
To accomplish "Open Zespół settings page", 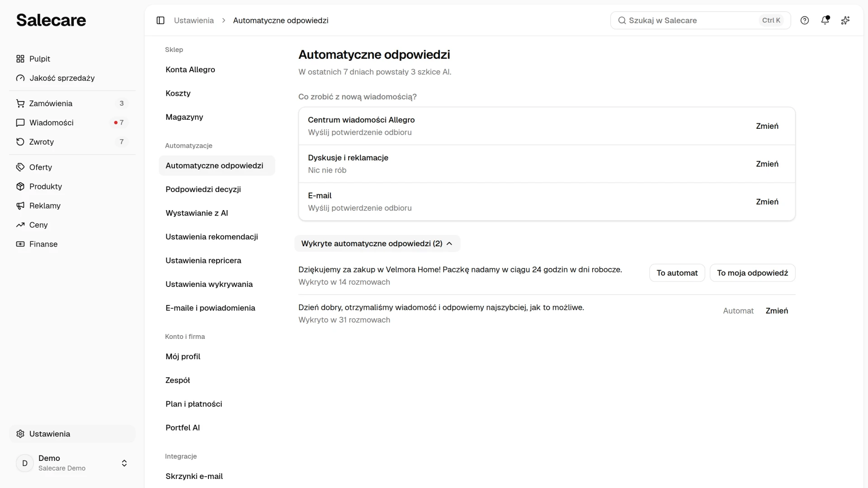I will click(x=217, y=380).
